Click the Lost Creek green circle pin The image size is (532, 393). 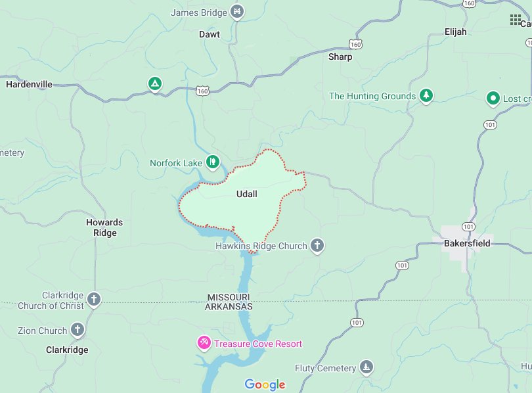pyautogui.click(x=493, y=99)
